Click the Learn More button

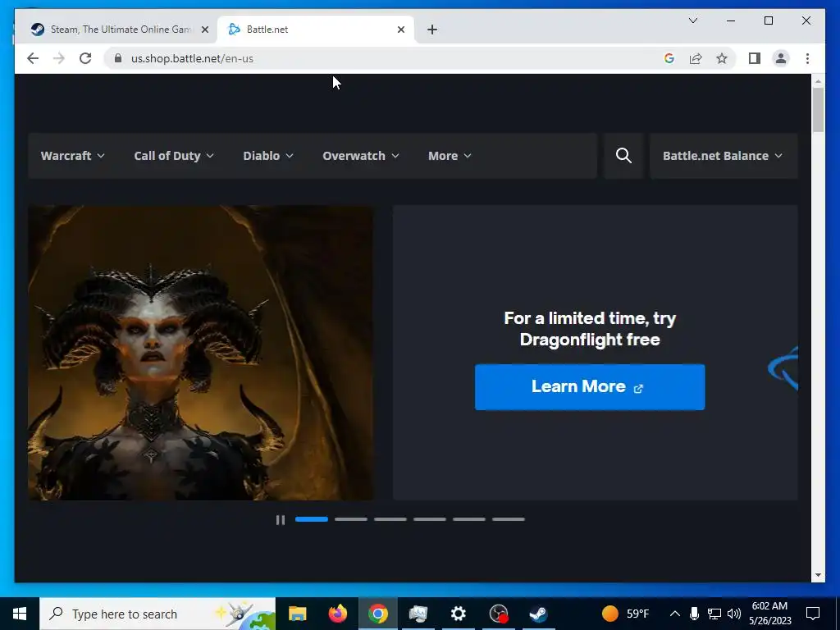pos(590,387)
